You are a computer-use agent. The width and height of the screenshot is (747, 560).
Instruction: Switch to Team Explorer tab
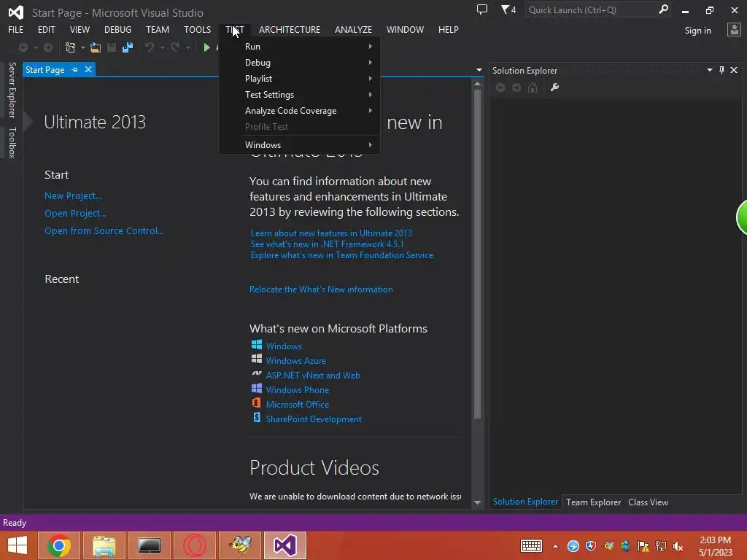point(593,502)
